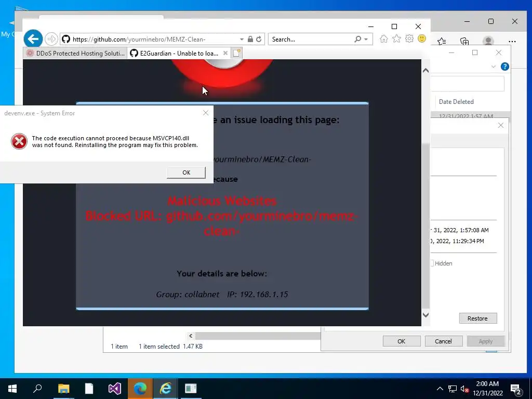Screen dimensions: 532x399
Task: Click the security lock icon in address bar
Action: [250, 39]
